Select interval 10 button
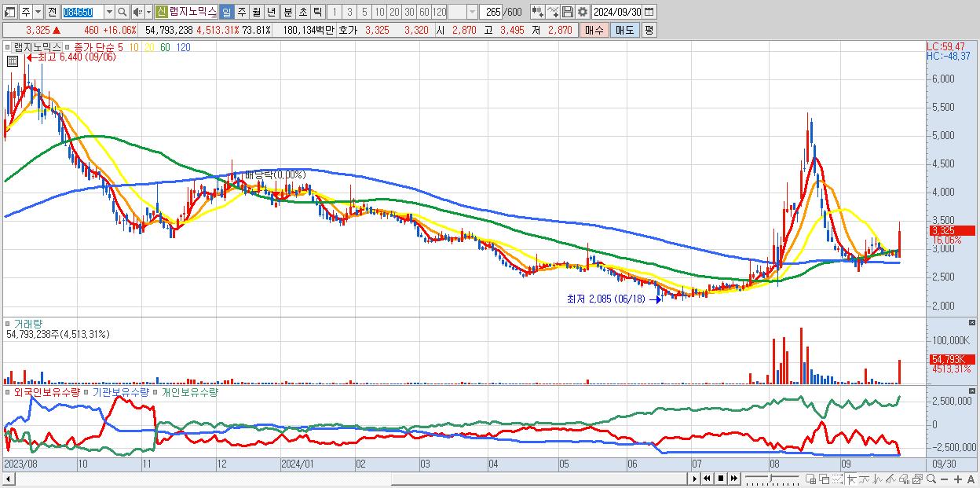 (x=379, y=12)
